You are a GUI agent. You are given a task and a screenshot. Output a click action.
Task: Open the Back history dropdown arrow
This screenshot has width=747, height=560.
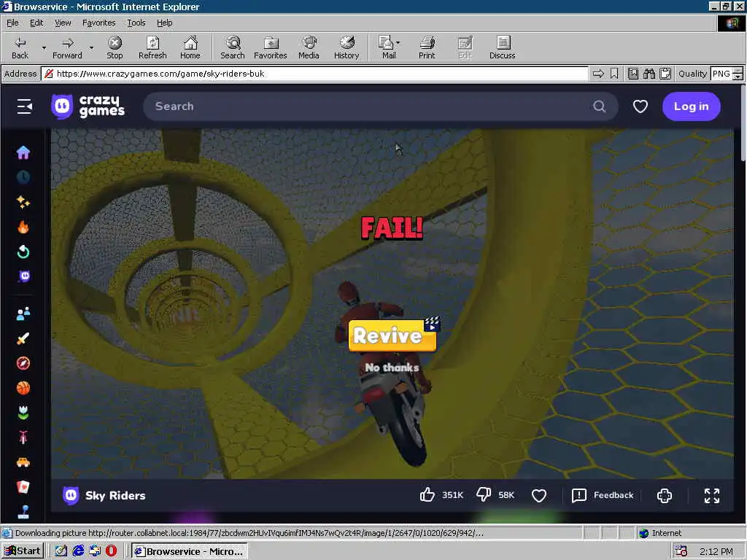coord(44,47)
